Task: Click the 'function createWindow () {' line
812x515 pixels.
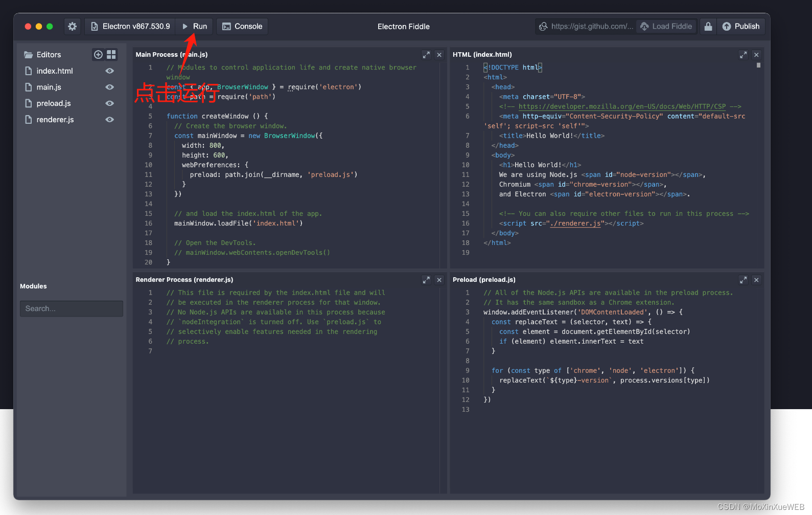Action: (x=217, y=116)
